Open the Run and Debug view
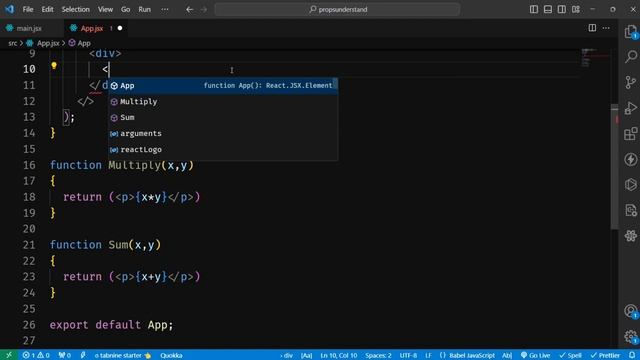Viewport: 640px width, 360px height. point(631,108)
